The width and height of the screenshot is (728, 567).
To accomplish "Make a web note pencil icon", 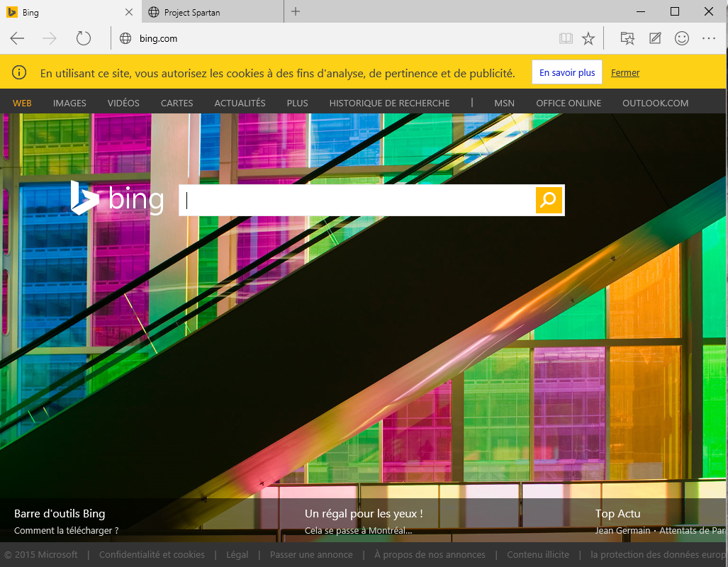I will tap(655, 38).
